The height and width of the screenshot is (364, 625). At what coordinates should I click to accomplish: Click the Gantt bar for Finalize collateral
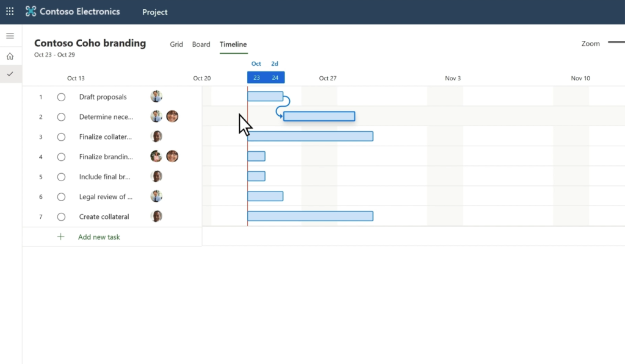pos(311,136)
